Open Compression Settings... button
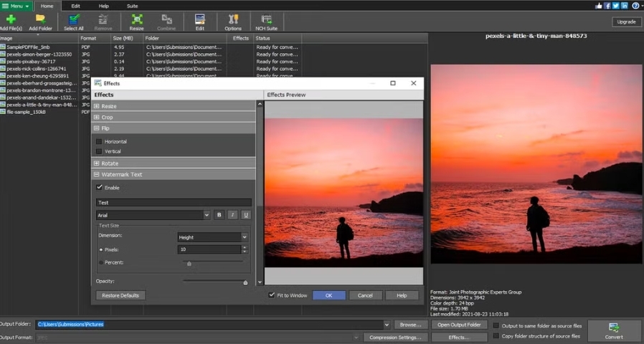This screenshot has height=344, width=644. coord(395,338)
